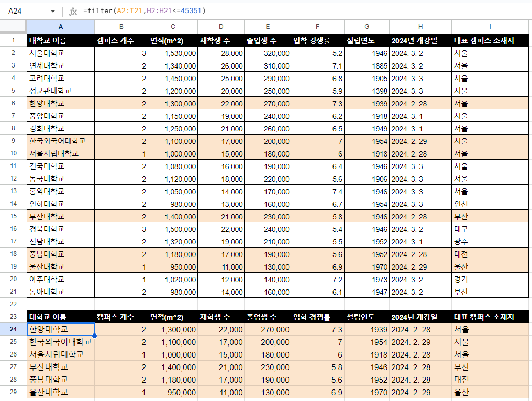Select column G header
This screenshot has height=401, width=532.
tap(367, 27)
